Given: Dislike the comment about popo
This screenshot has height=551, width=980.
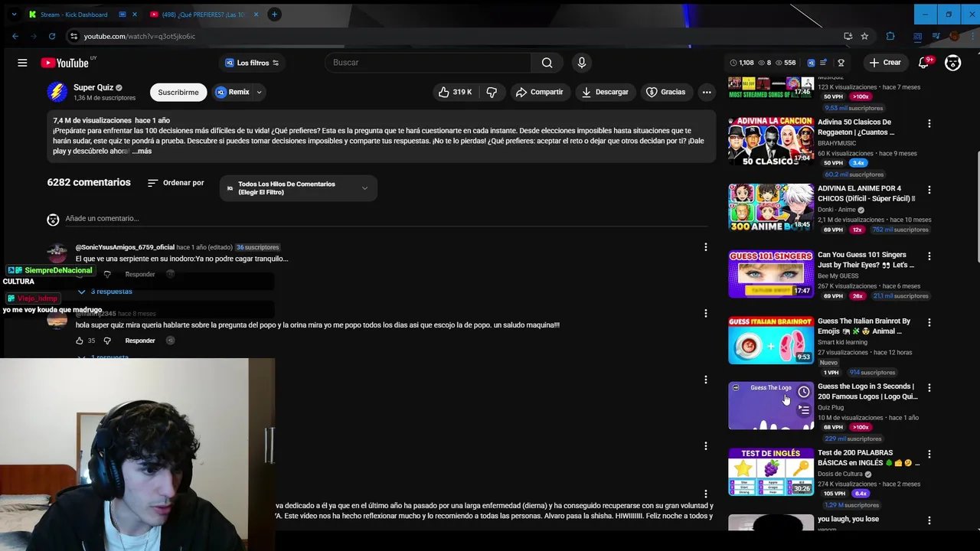Looking at the screenshot, I should 107,341.
